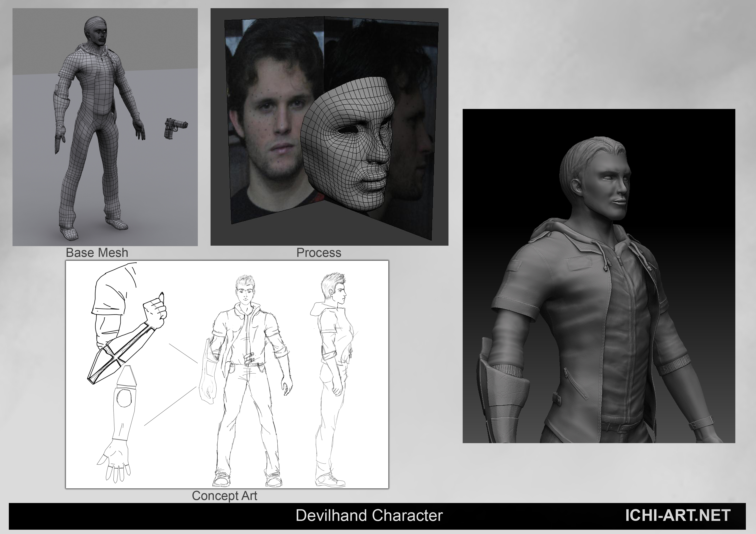Click the Base Mesh caption label
The width and height of the screenshot is (756, 534).
click(97, 253)
